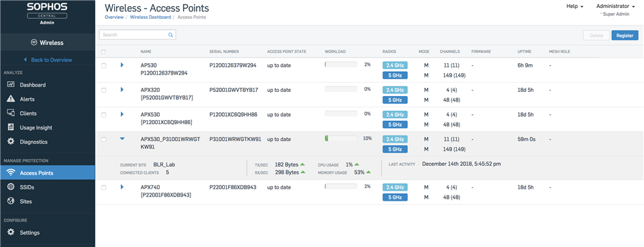Focus the Search input field

[x=138, y=35]
